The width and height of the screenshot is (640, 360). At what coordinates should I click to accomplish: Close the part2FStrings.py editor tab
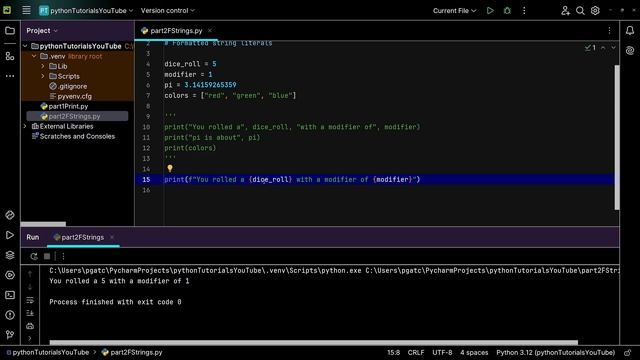(x=210, y=31)
